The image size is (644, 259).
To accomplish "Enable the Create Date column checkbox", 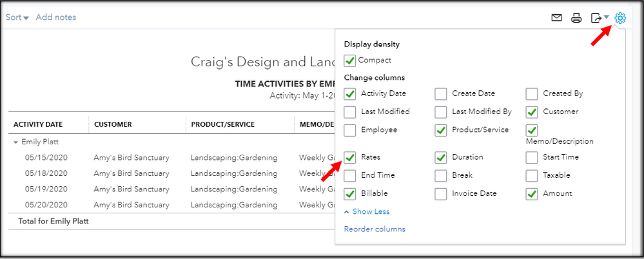I will 441,94.
